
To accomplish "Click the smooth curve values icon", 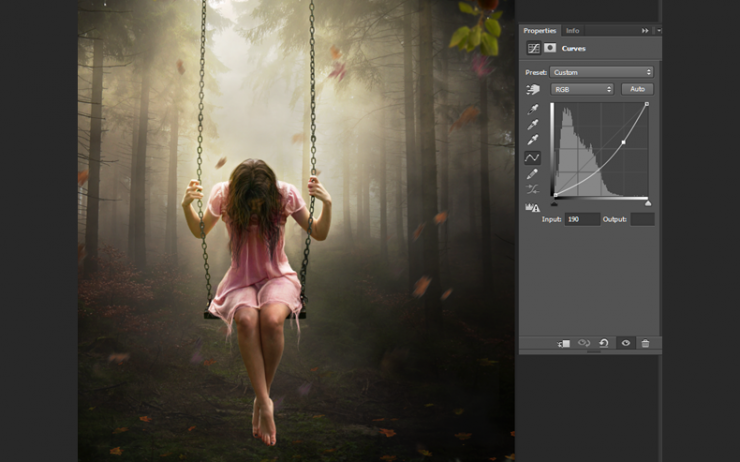I will (532, 190).
